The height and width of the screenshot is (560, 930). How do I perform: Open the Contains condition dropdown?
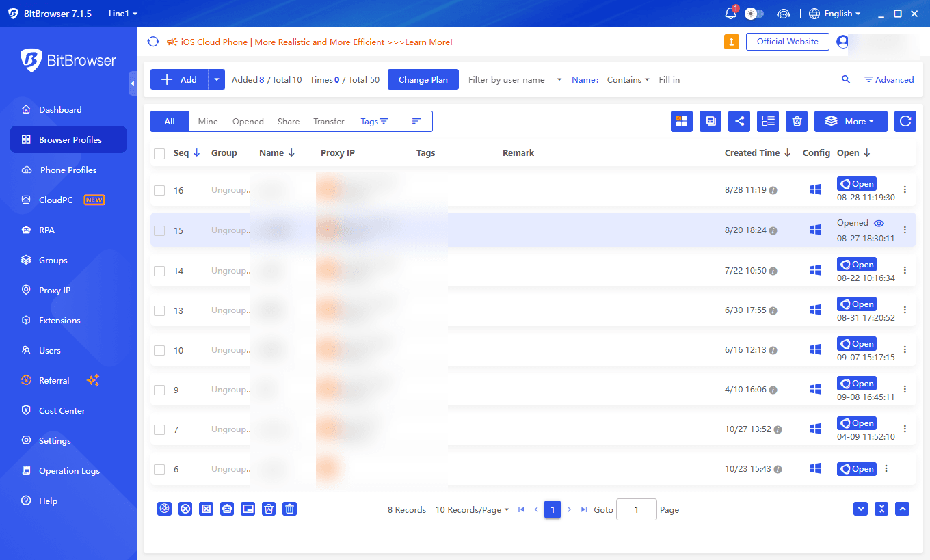pyautogui.click(x=628, y=79)
